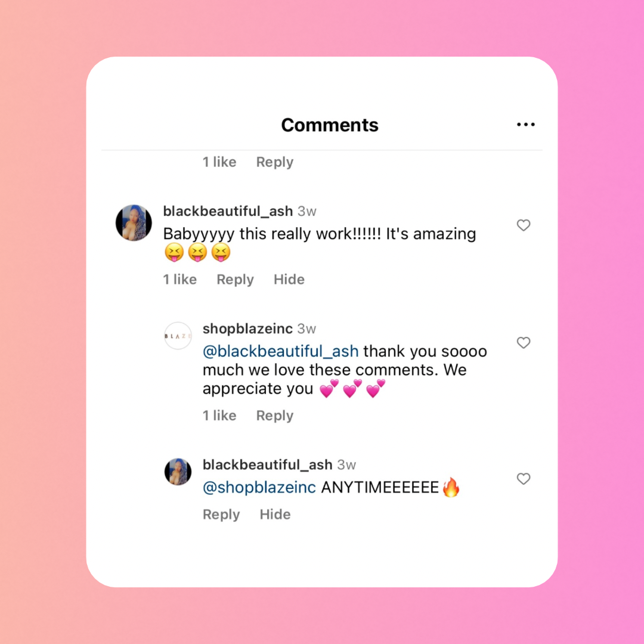Click the Reply button at the top of the list
This screenshot has width=644, height=644.
click(274, 162)
